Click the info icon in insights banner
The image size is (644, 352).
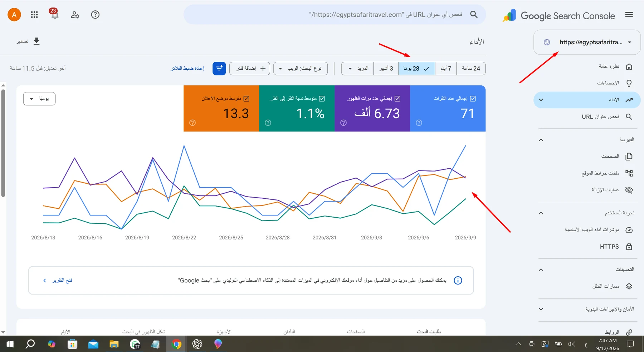[x=458, y=280]
